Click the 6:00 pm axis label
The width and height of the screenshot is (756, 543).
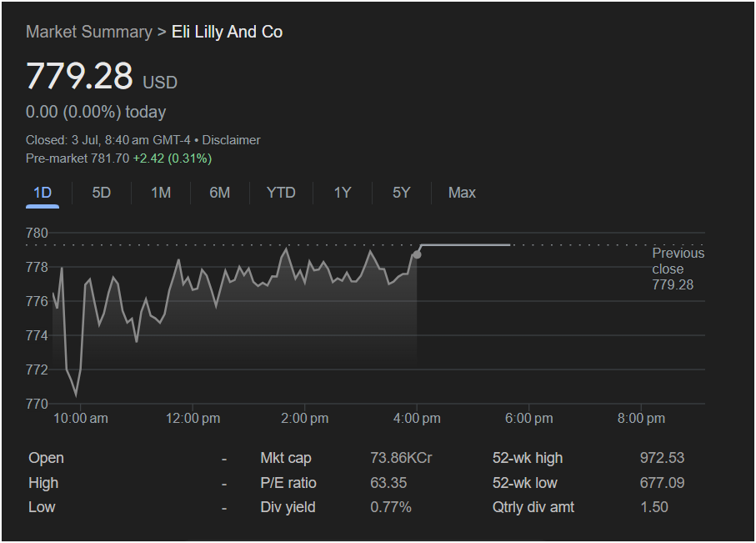click(x=529, y=419)
